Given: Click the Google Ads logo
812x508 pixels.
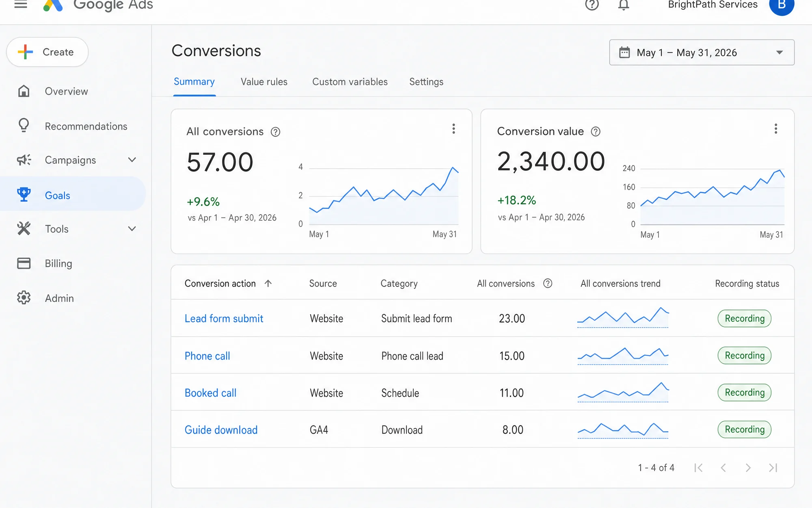Looking at the screenshot, I should [98, 5].
